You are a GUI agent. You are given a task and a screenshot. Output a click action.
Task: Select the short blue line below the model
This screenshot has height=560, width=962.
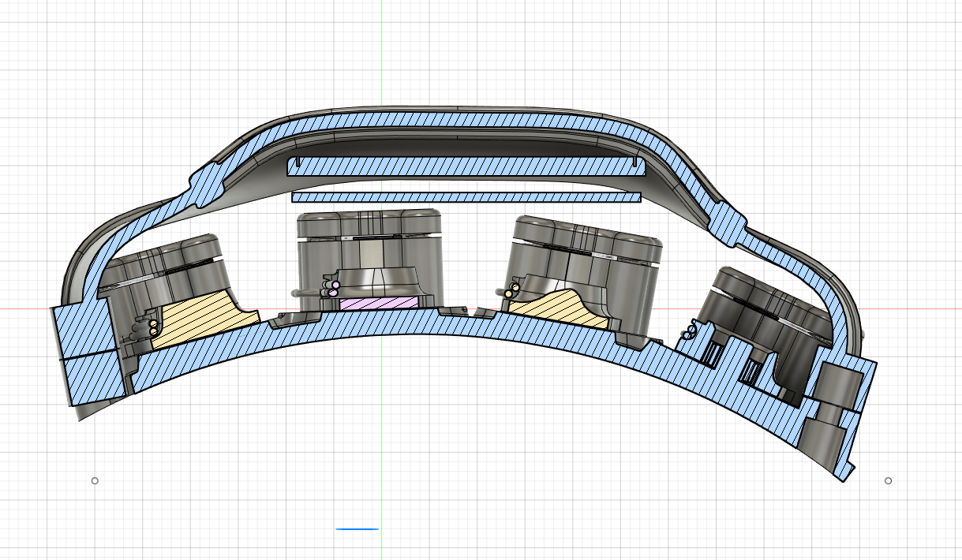coord(357,528)
